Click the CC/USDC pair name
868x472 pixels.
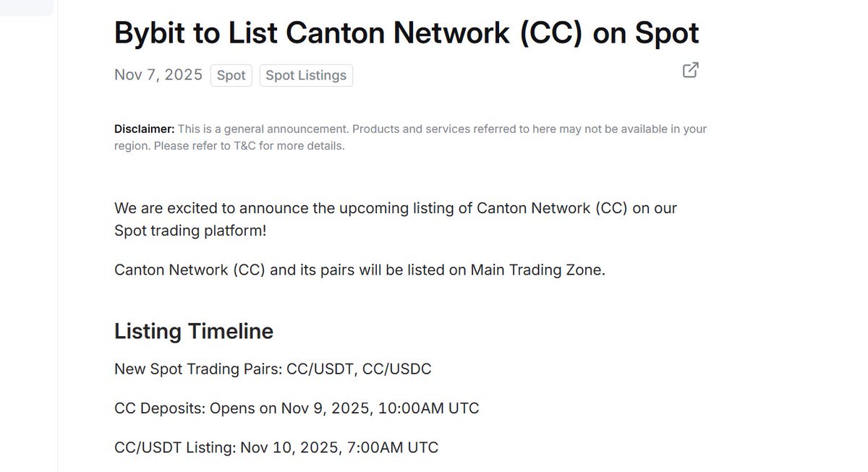point(396,369)
